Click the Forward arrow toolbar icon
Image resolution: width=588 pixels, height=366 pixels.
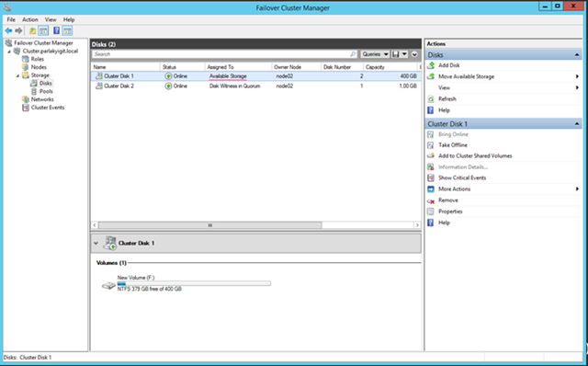[18, 30]
